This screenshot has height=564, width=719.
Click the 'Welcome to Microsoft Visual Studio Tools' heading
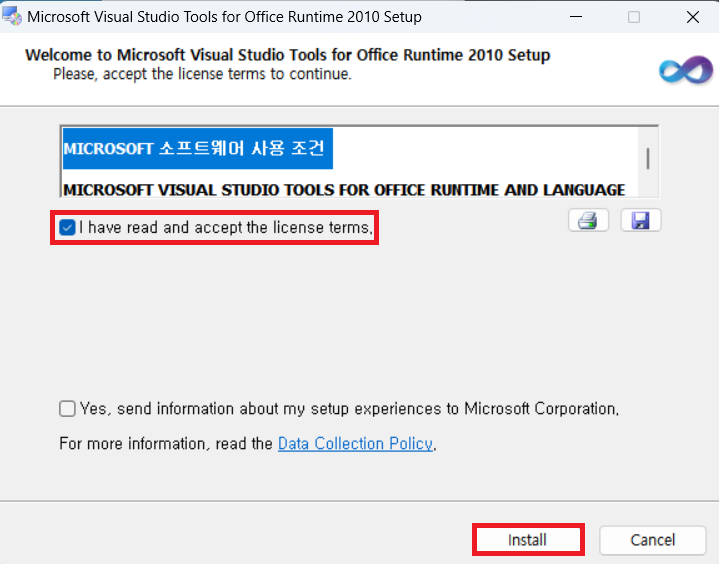tap(288, 55)
